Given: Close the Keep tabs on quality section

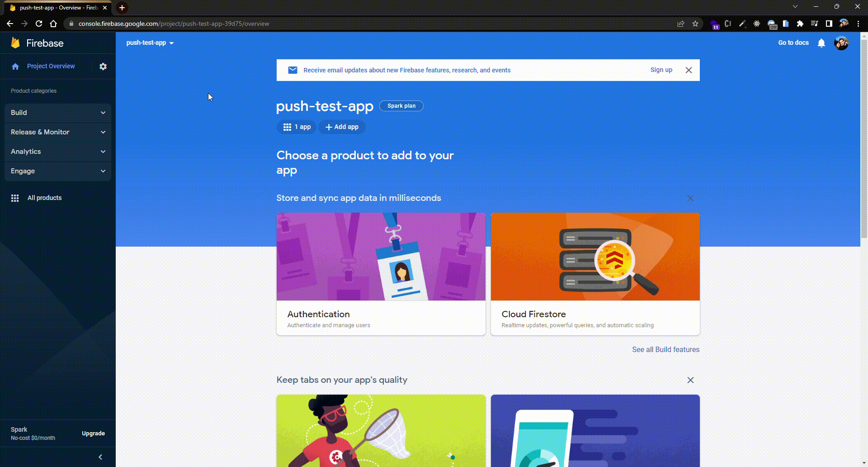Looking at the screenshot, I should pyautogui.click(x=690, y=380).
